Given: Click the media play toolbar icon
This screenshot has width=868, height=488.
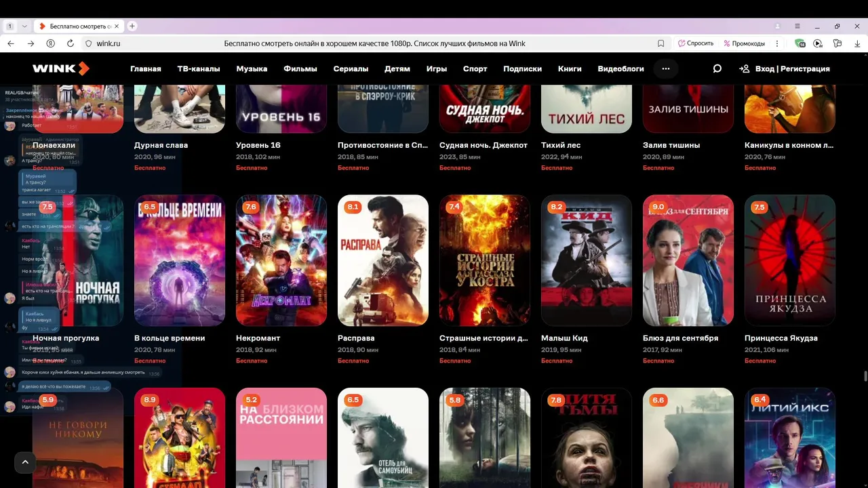Looking at the screenshot, I should click(x=818, y=43).
